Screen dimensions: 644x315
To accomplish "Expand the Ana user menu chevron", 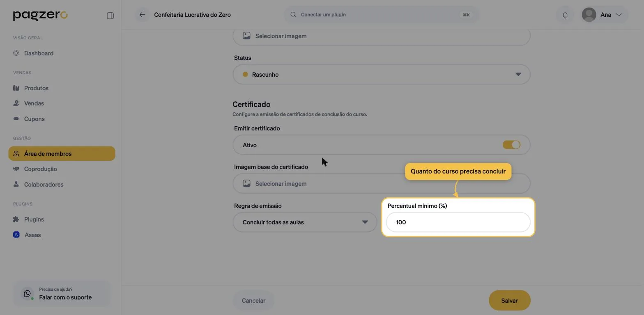I will [x=619, y=15].
